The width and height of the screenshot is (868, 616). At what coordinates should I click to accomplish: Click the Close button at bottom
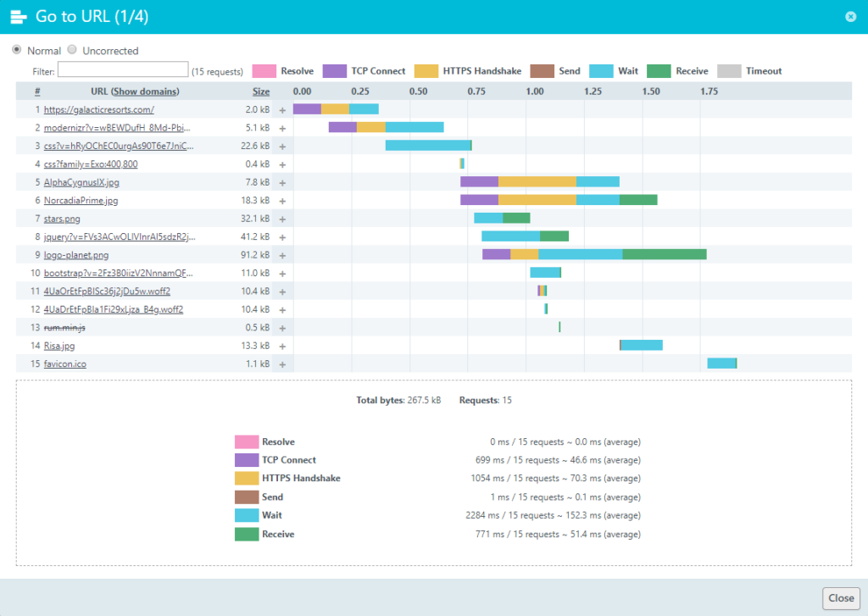pos(841,598)
